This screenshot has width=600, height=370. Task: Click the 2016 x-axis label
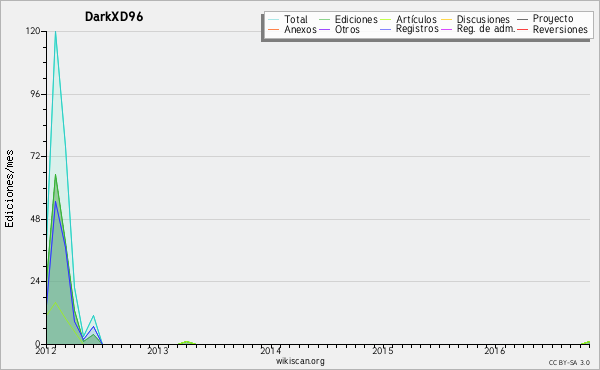pos(495,351)
